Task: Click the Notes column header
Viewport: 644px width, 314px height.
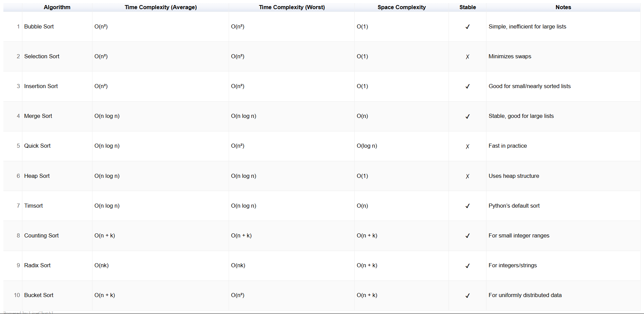Action: click(563, 7)
